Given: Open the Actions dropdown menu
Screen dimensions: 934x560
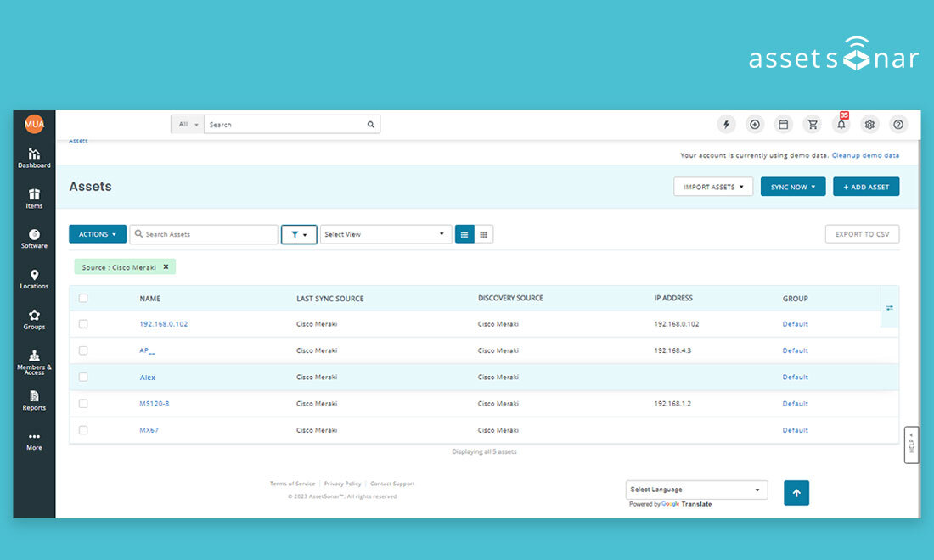Looking at the screenshot, I should 97,233.
